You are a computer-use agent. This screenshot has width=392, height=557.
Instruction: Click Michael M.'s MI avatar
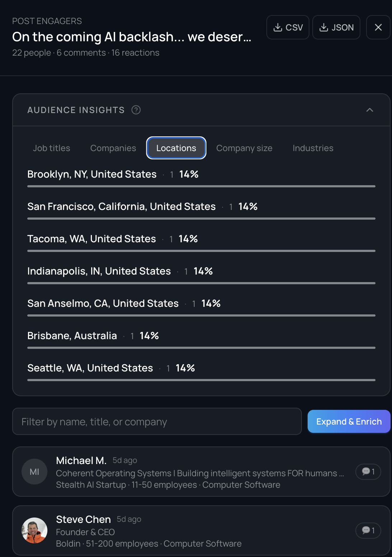point(34,472)
